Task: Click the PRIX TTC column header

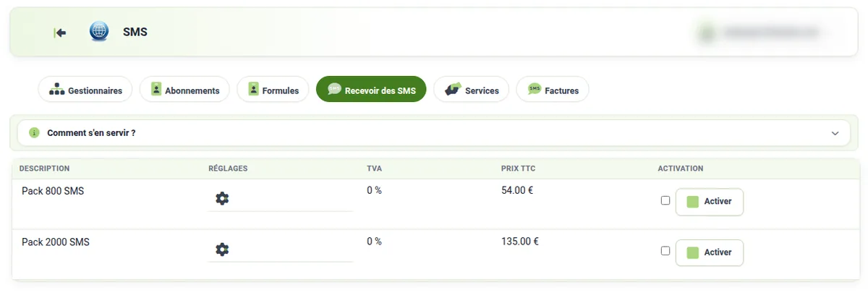Action: coord(518,169)
